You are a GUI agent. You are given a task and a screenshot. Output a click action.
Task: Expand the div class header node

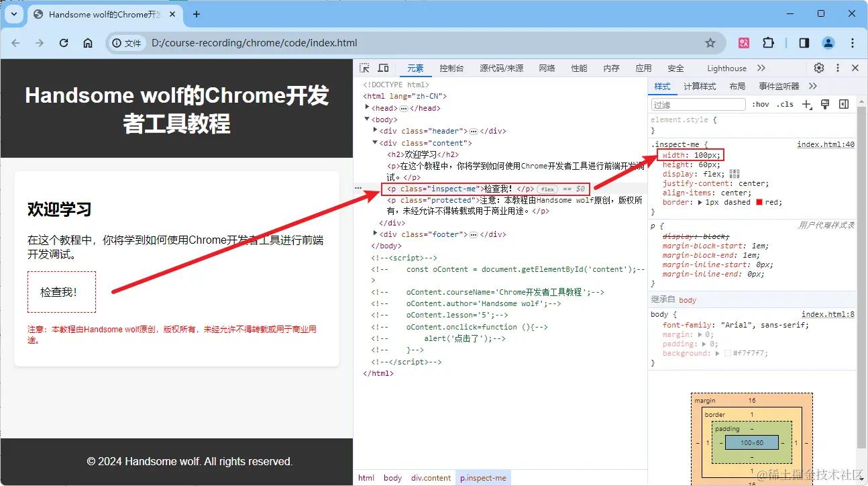click(375, 131)
